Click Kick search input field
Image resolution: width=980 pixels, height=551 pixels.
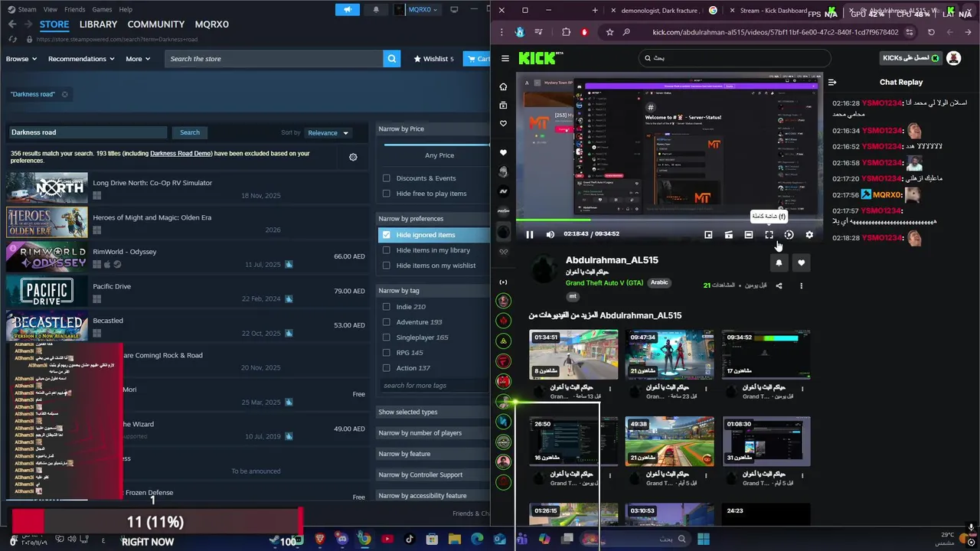(x=735, y=58)
